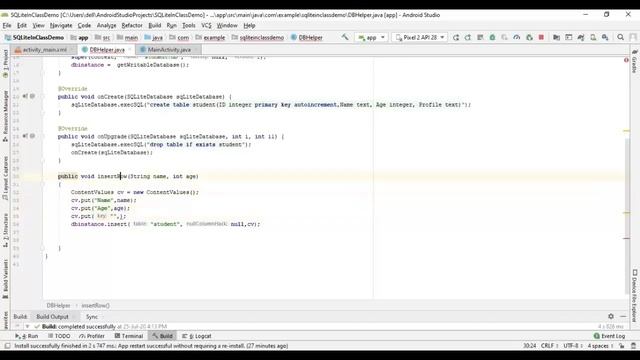Open the Sync tab in Build panel
This screenshot has height=360, width=640.
(92, 316)
